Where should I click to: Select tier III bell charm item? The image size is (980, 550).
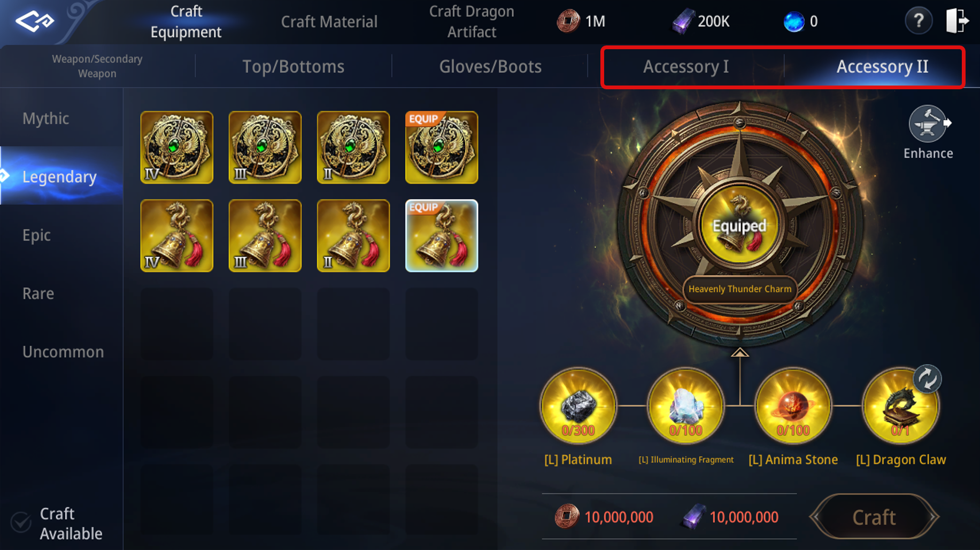point(265,236)
